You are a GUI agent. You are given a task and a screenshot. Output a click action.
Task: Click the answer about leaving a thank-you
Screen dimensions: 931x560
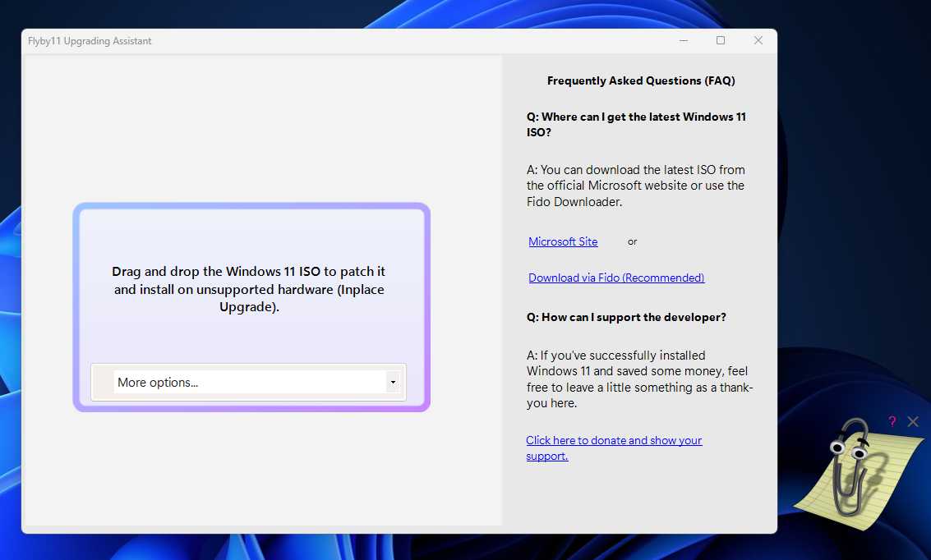(639, 379)
